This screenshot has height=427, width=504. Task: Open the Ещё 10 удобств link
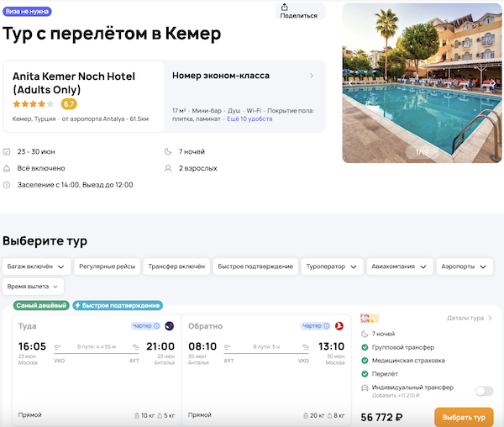pyautogui.click(x=249, y=120)
